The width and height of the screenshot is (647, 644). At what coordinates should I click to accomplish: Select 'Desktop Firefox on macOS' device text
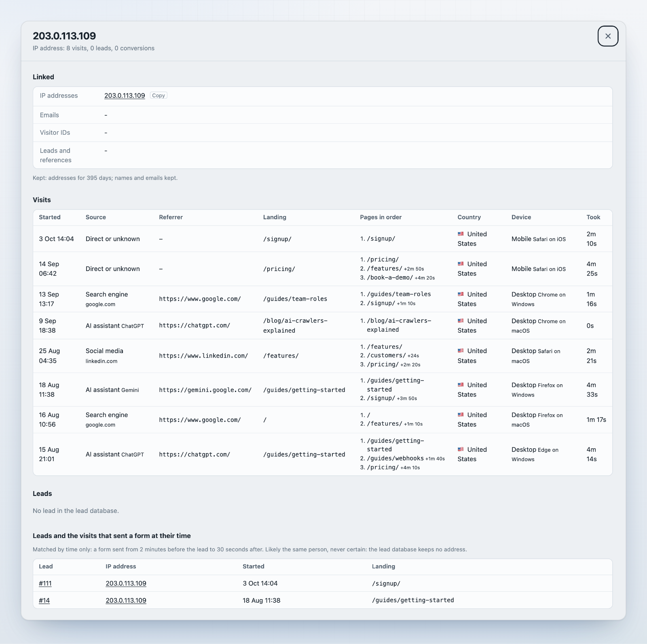[537, 419]
